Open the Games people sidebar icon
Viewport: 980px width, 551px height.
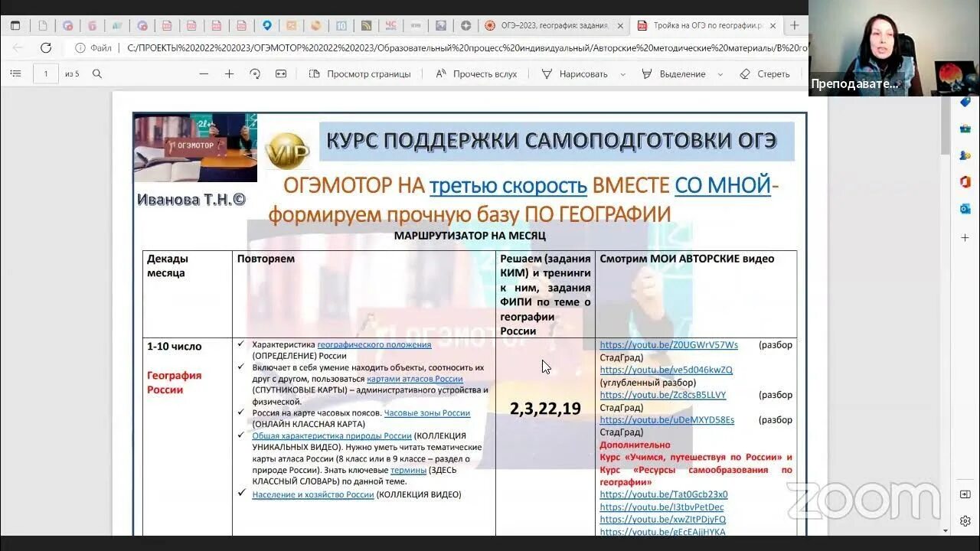pos(965,155)
